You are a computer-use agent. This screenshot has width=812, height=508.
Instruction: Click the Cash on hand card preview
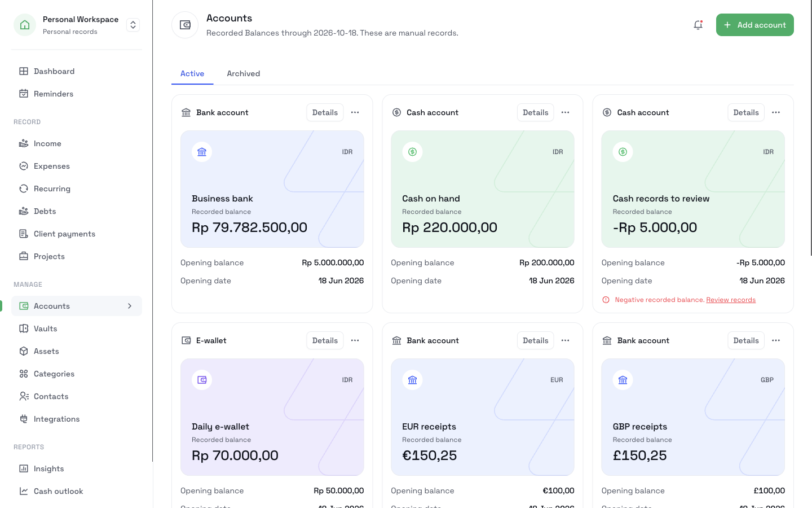(483, 189)
